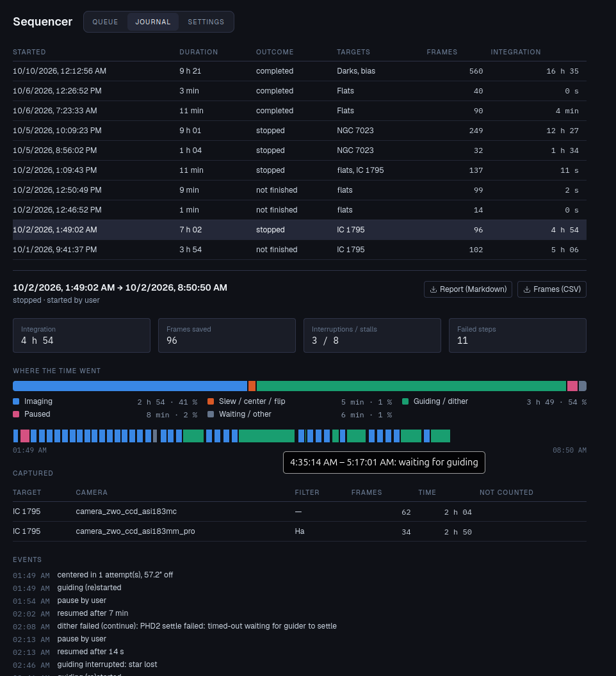Click the Failed steps 11 card
This screenshot has height=676, width=616.
tap(517, 335)
